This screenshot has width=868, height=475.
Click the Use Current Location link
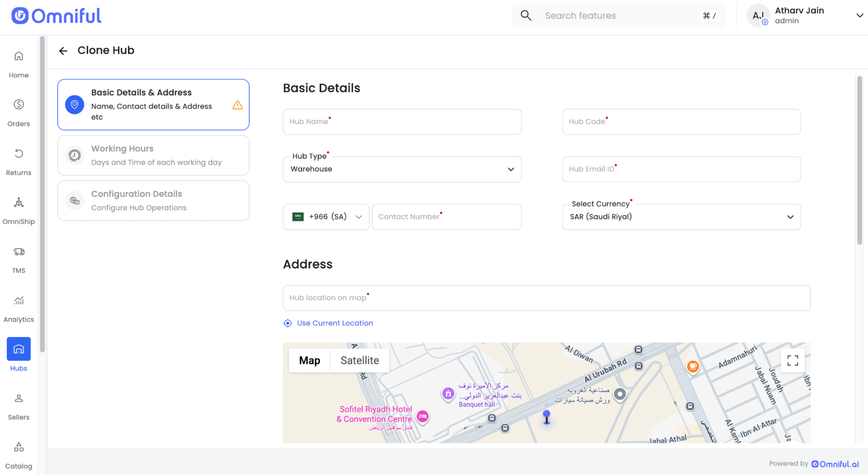(335, 323)
